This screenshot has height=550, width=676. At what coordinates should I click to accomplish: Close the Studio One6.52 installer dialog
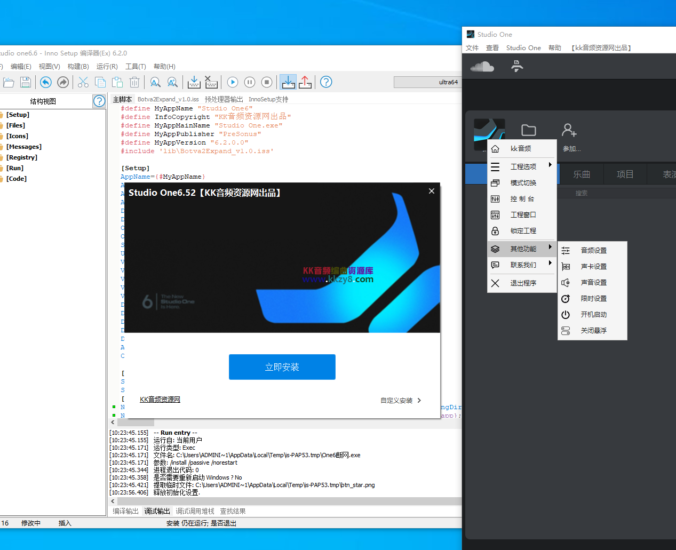432,191
